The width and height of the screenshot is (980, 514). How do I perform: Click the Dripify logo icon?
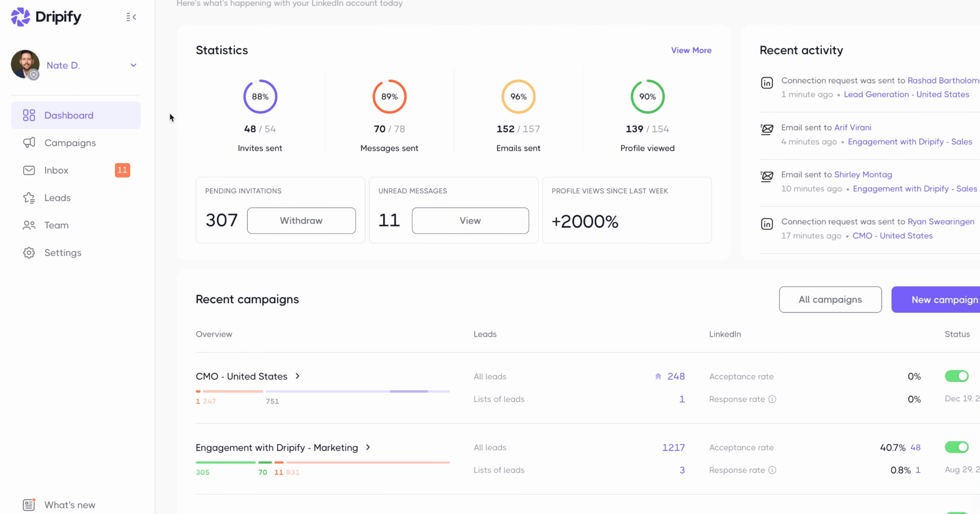(x=21, y=17)
